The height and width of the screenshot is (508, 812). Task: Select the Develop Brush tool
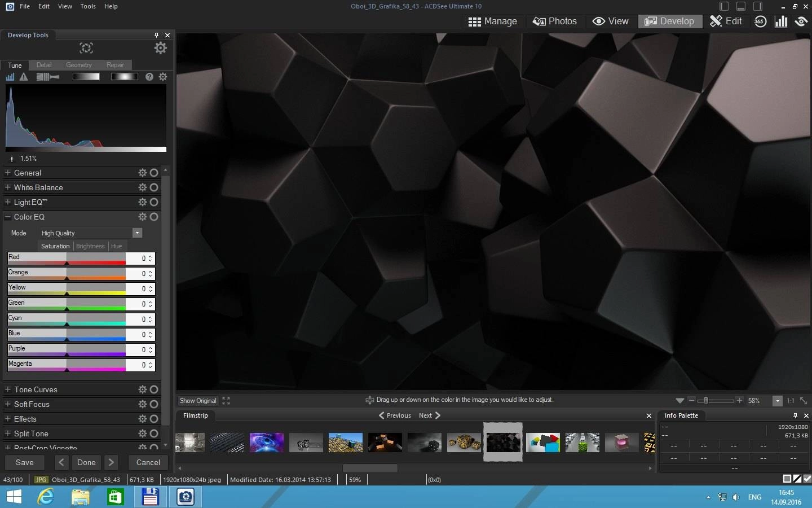[48, 77]
